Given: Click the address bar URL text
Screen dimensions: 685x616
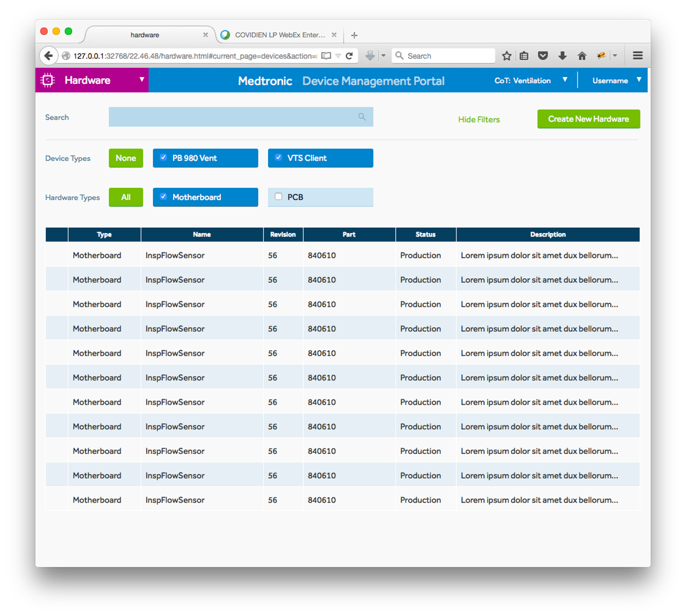Looking at the screenshot, I should point(195,56).
